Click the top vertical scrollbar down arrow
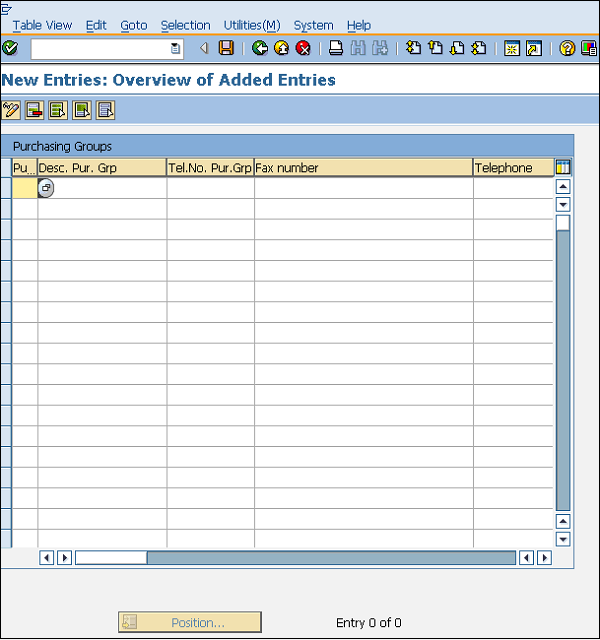Viewport: 600px width, 640px height. [x=563, y=204]
